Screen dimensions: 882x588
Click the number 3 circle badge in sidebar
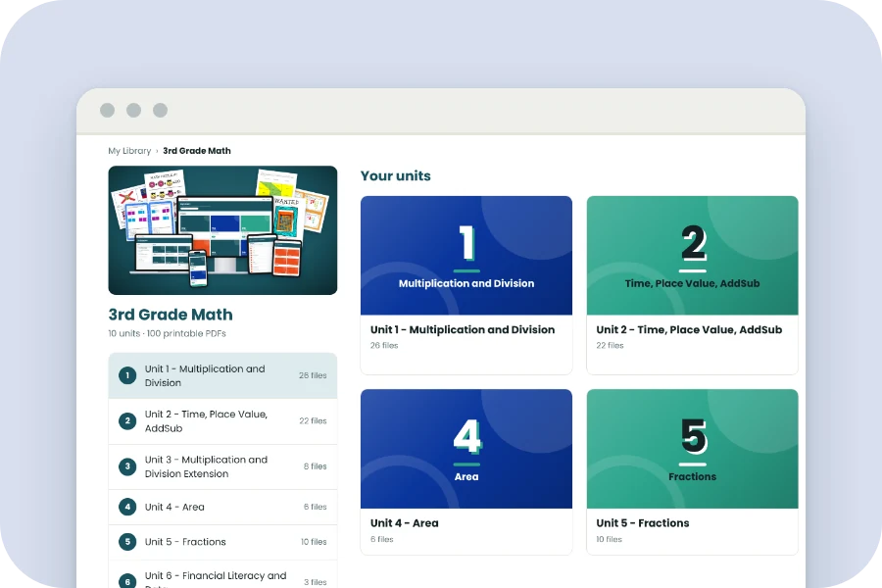127,466
